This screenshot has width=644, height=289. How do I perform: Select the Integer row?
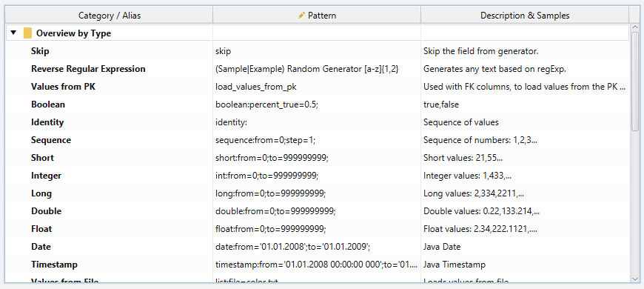[x=317, y=175]
